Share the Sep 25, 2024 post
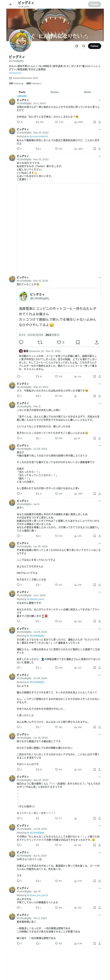110x980 pixels. click(x=99, y=149)
